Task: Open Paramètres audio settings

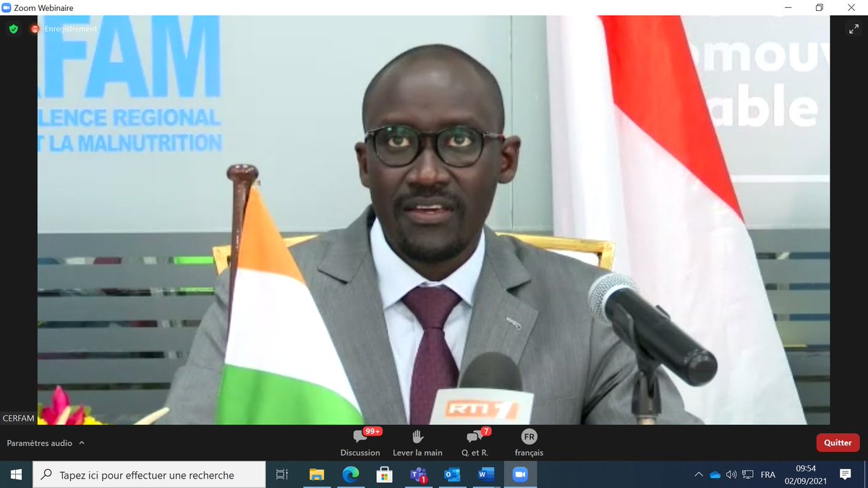Action: (x=40, y=443)
